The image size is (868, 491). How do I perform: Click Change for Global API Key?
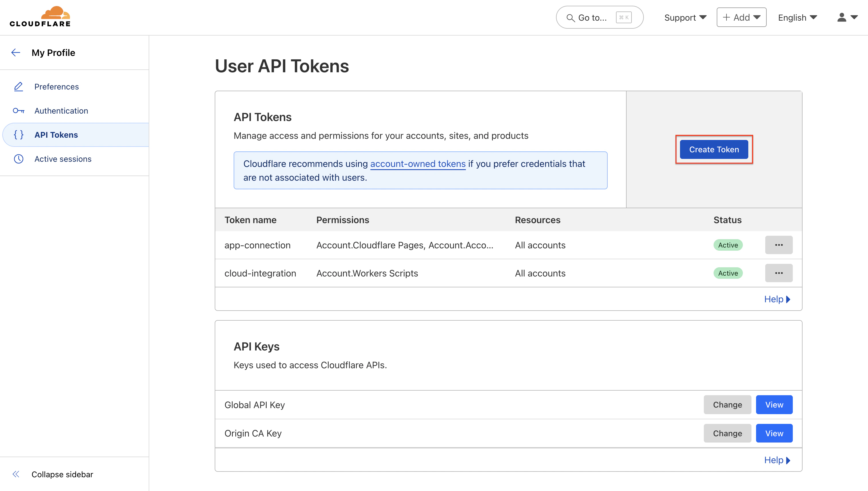(727, 405)
